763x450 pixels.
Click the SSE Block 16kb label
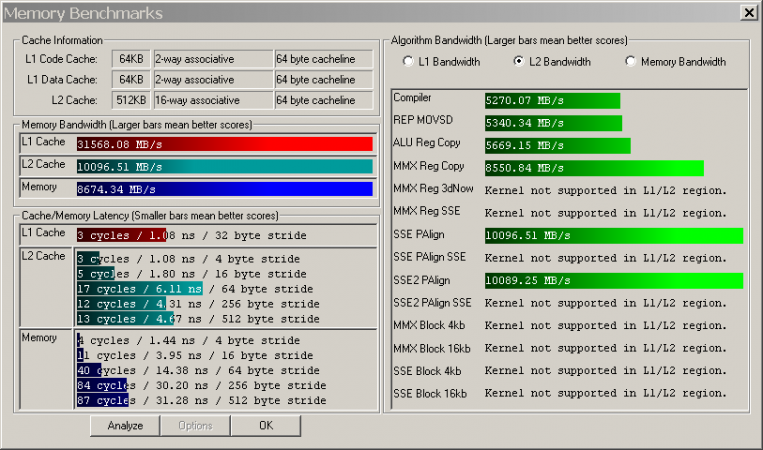point(430,393)
